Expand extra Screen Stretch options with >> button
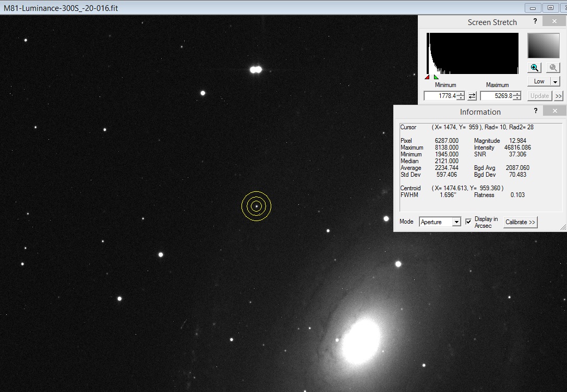Image resolution: width=567 pixels, height=392 pixels. pos(559,96)
